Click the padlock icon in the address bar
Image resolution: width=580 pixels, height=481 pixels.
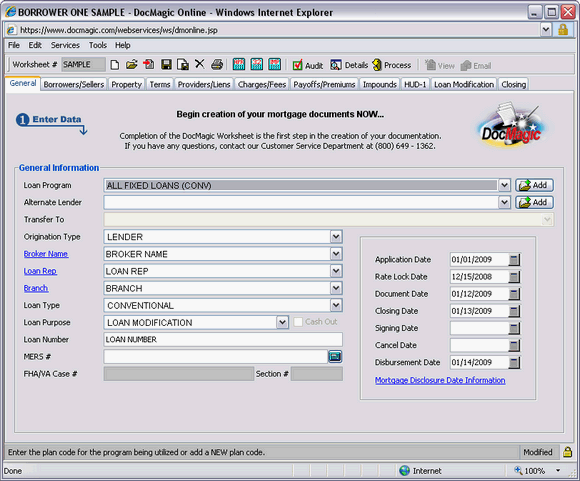(563, 30)
